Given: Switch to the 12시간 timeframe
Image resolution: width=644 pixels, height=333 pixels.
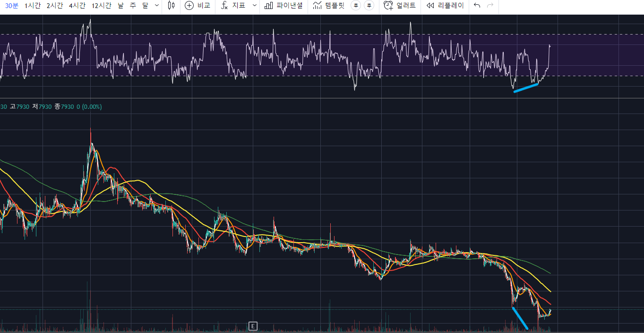Looking at the screenshot, I should [x=102, y=6].
